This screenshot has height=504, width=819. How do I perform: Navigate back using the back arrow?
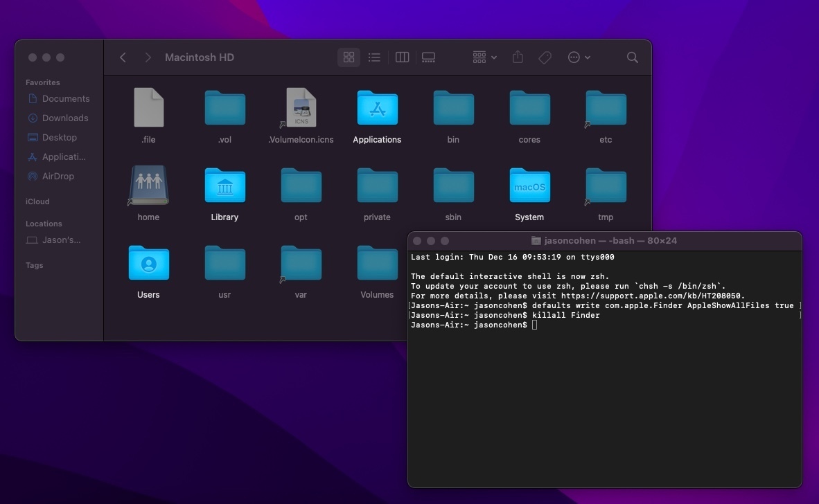tap(123, 57)
